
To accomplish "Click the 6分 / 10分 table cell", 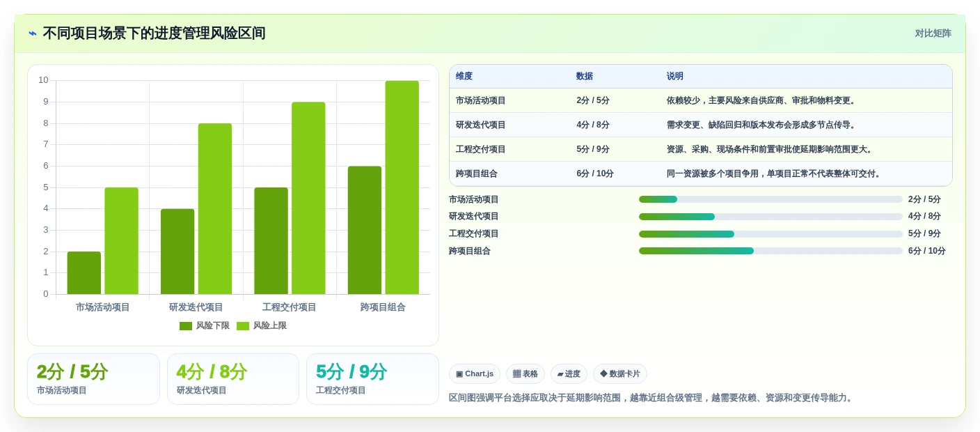I will coord(595,173).
